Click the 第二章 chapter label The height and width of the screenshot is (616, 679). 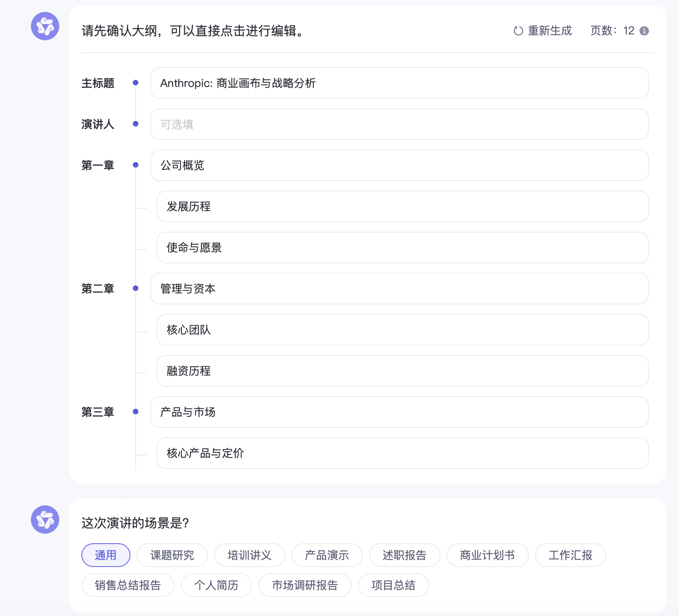click(x=98, y=289)
